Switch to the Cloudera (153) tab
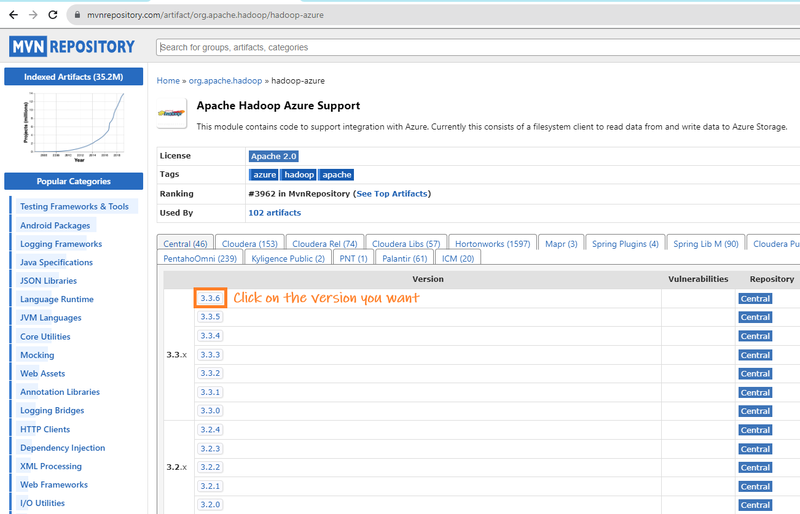The height and width of the screenshot is (514, 800). (x=249, y=243)
